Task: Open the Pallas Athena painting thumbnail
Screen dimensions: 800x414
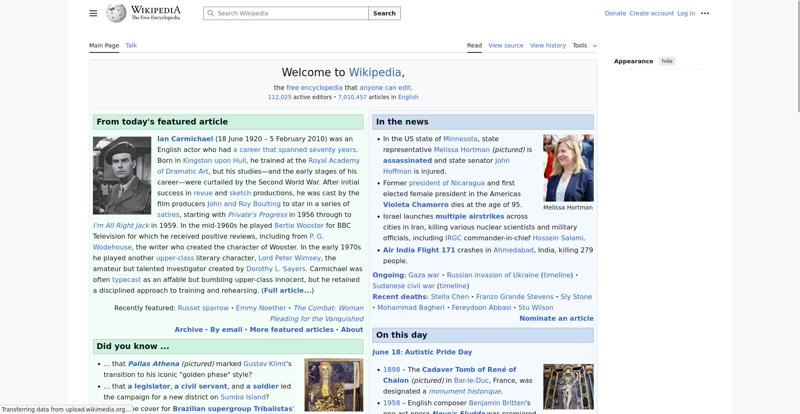Action: tap(334, 385)
